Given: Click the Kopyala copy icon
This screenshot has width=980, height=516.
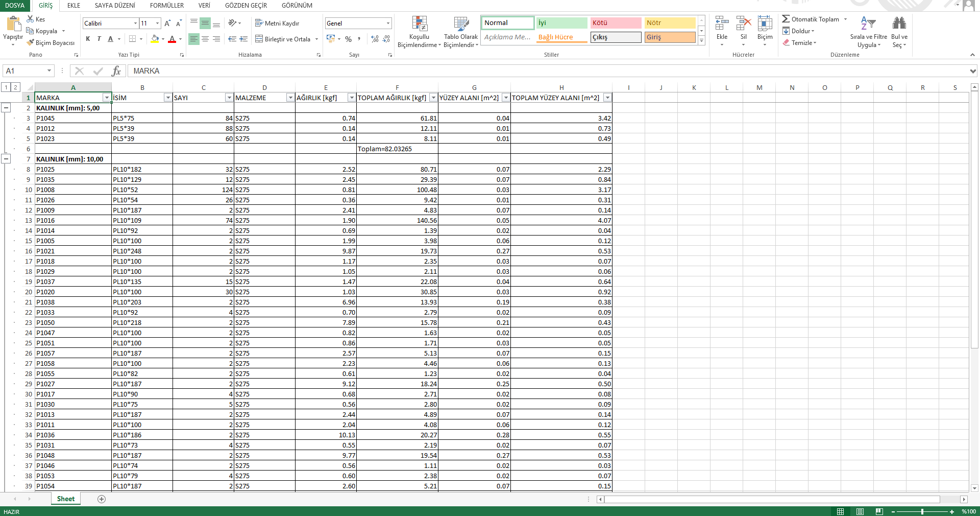Looking at the screenshot, I should tap(30, 31).
